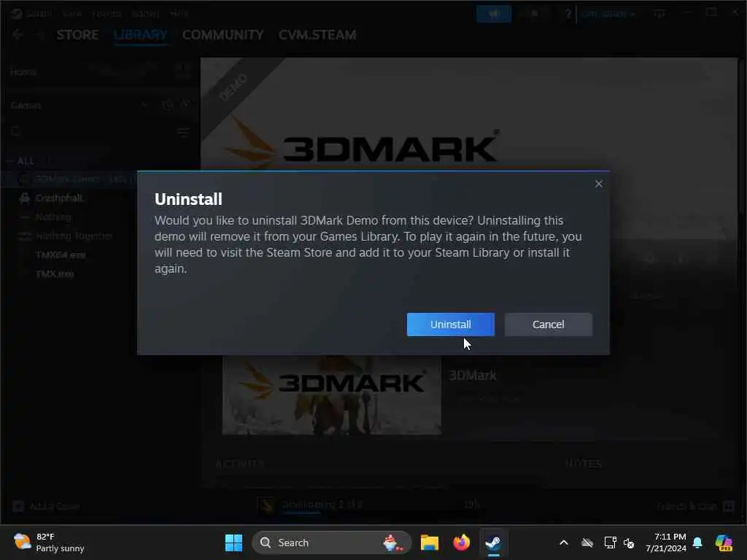Image resolution: width=747 pixels, height=560 pixels.
Task: Confirm with the blue Uninstall button
Action: [450, 324]
